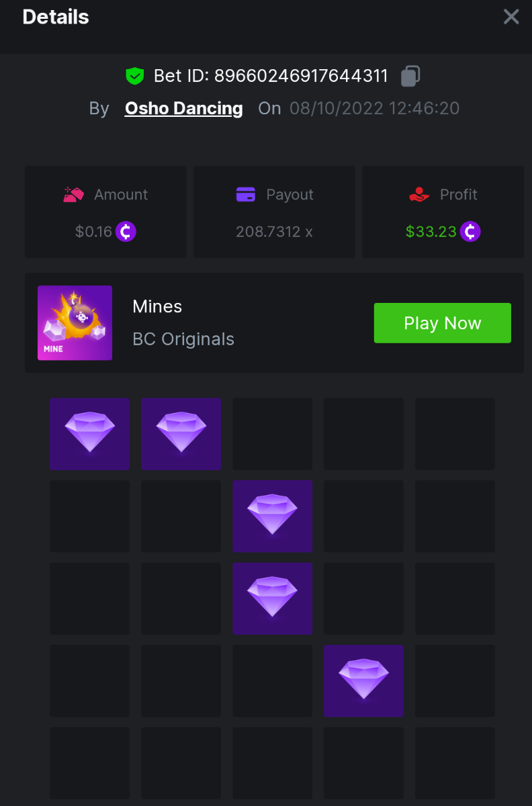Click the gem tile in second row
532x806 pixels.
tap(272, 517)
